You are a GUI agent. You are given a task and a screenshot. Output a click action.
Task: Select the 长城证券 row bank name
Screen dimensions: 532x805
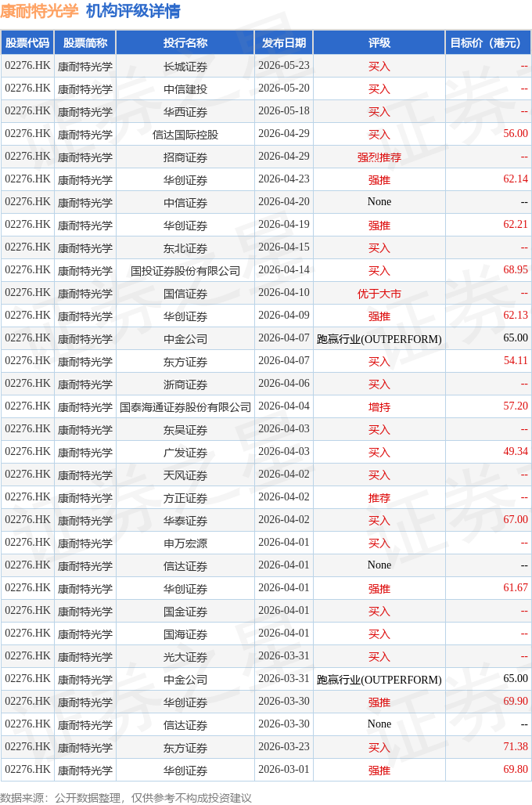tap(185, 67)
